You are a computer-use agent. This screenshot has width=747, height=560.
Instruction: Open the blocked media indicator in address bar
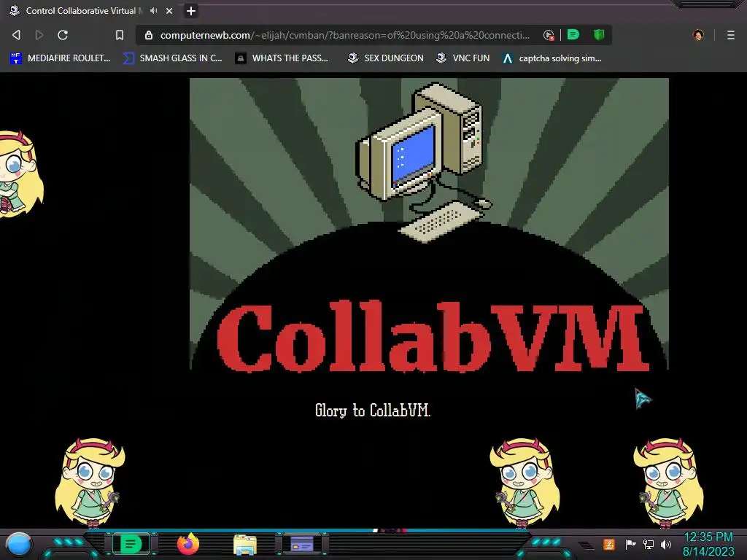549,35
